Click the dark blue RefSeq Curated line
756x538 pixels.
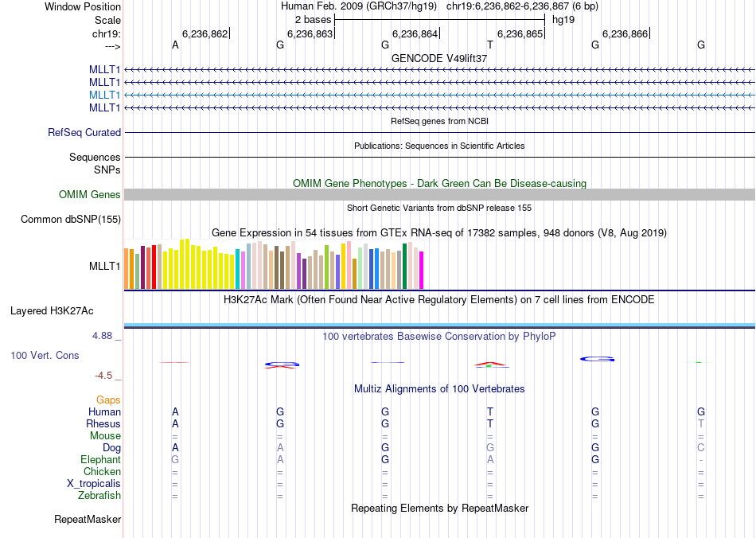439,132
